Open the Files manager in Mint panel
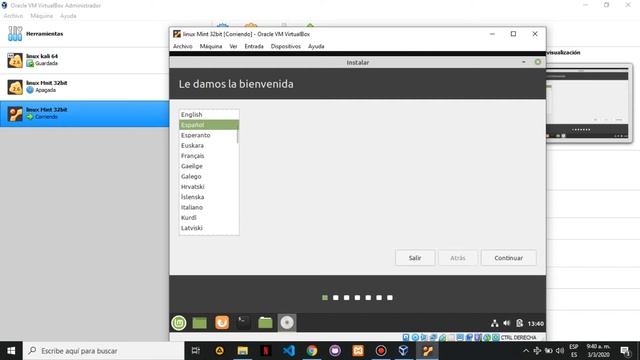 click(265, 323)
